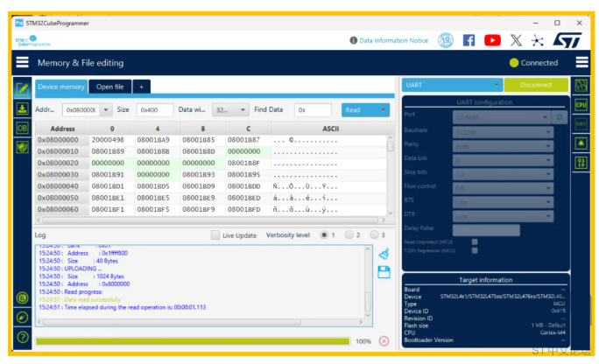The width and height of the screenshot is (599, 364).
Task: Select verbosity level 3
Action: (x=374, y=234)
